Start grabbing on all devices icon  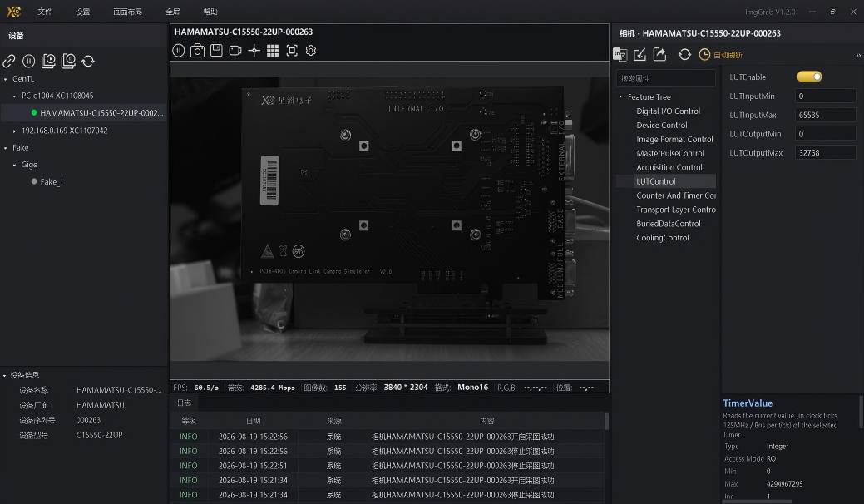point(48,61)
